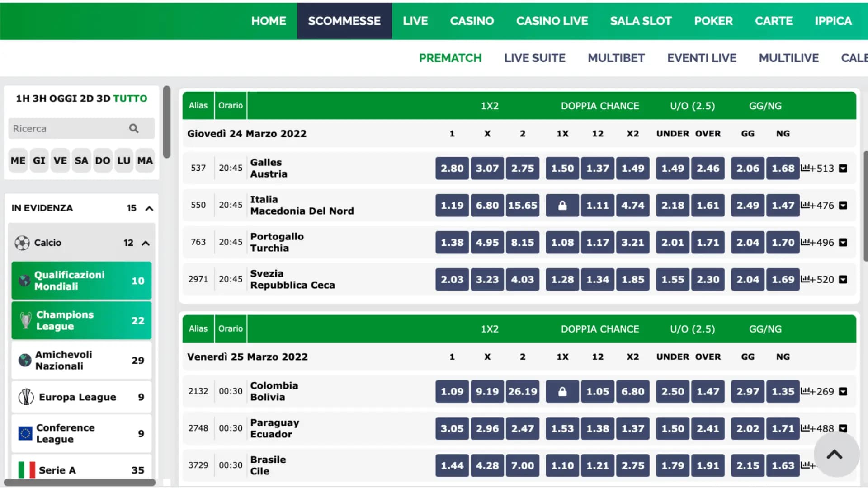Select odds 2.80 for Galles win
The width and height of the screenshot is (868, 488).
pyautogui.click(x=452, y=169)
